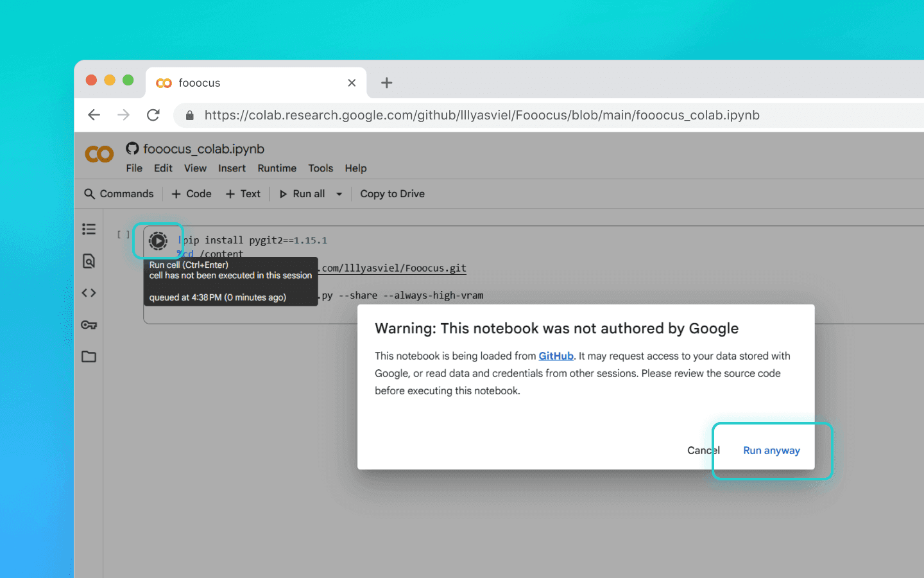The image size is (924, 578).
Task: Open the Help menu
Action: [x=355, y=168]
